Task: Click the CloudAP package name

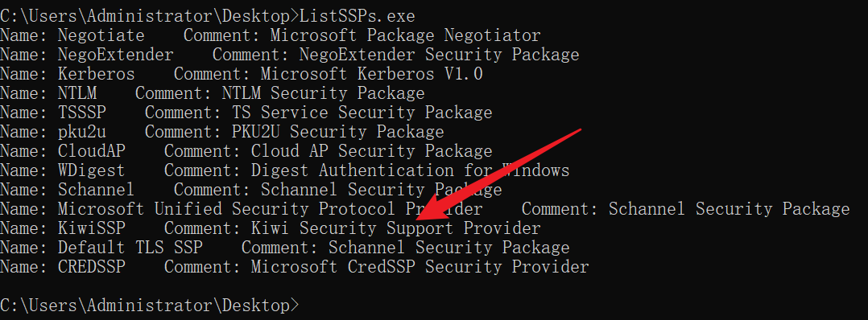Action: click(x=91, y=151)
